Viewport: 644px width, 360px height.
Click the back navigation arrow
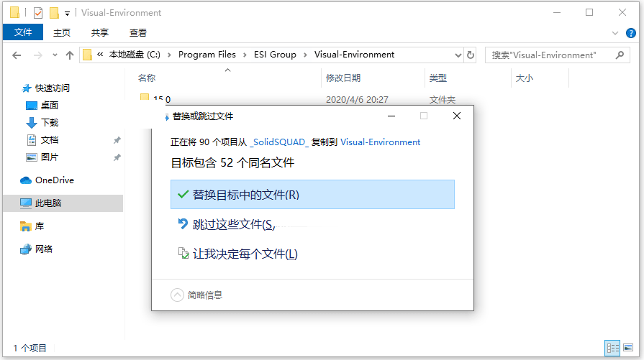click(17, 55)
